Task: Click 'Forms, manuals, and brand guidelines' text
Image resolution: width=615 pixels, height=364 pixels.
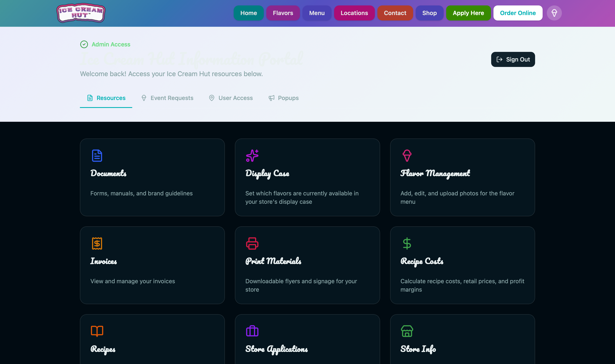Action: point(141,193)
